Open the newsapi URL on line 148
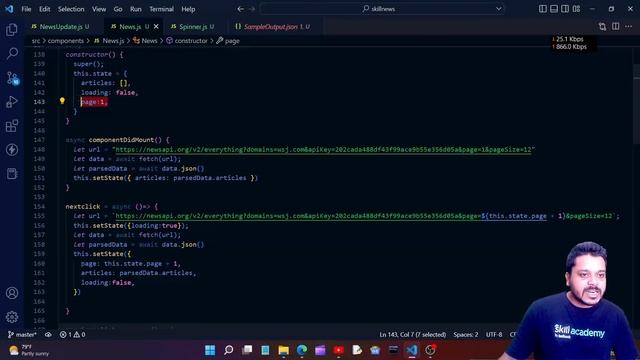The width and height of the screenshot is (640, 360). (x=323, y=150)
